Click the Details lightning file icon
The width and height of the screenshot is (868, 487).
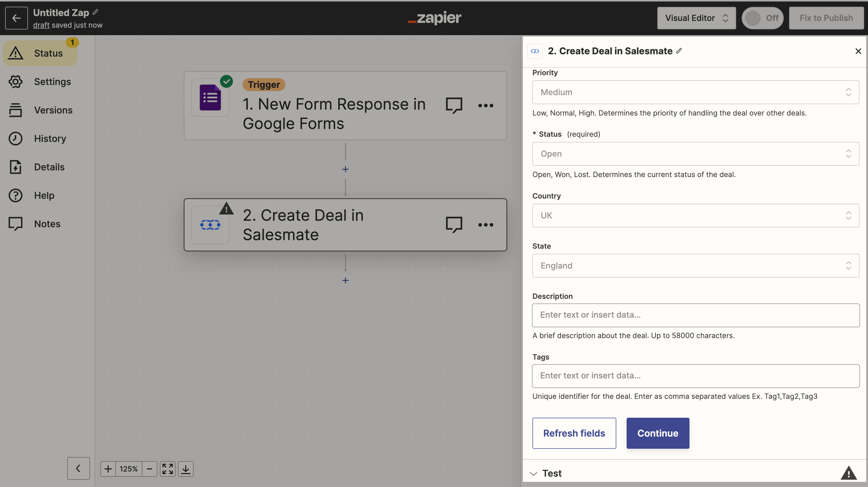(x=16, y=167)
